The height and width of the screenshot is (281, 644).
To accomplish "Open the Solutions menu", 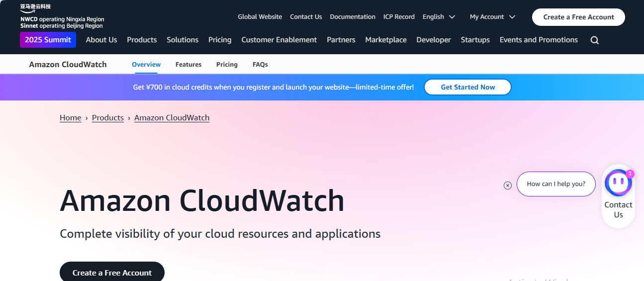I will (183, 40).
